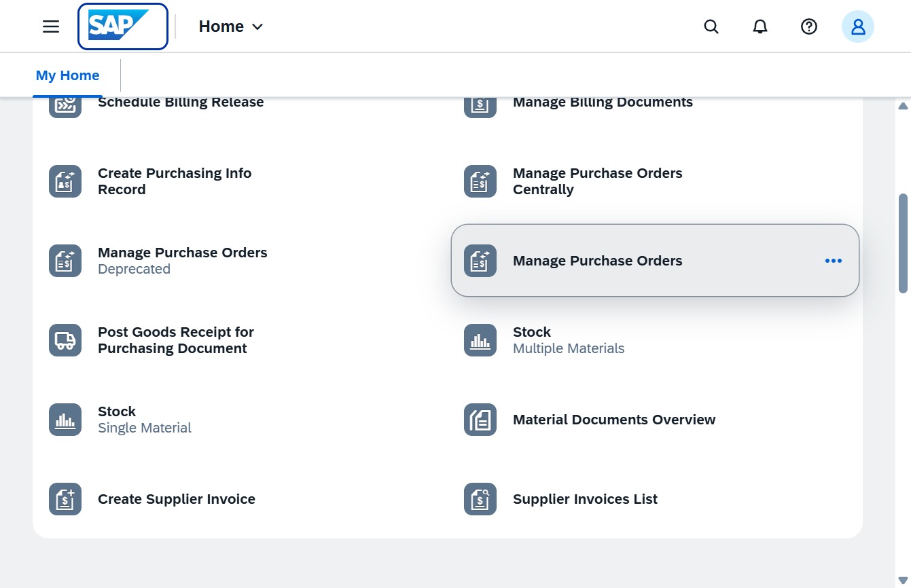Image resolution: width=911 pixels, height=588 pixels.
Task: Click the SAP logo
Action: click(123, 26)
